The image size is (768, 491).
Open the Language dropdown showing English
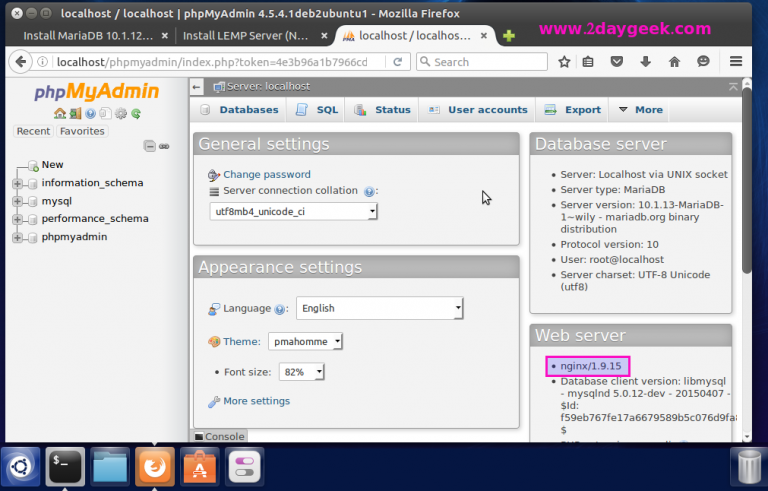click(x=379, y=308)
